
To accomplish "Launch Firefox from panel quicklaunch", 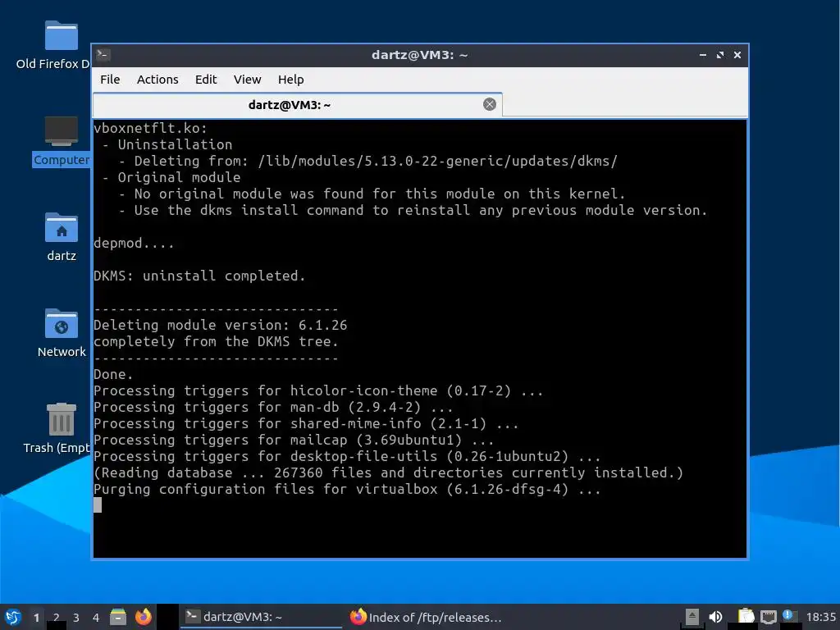I will tap(143, 617).
